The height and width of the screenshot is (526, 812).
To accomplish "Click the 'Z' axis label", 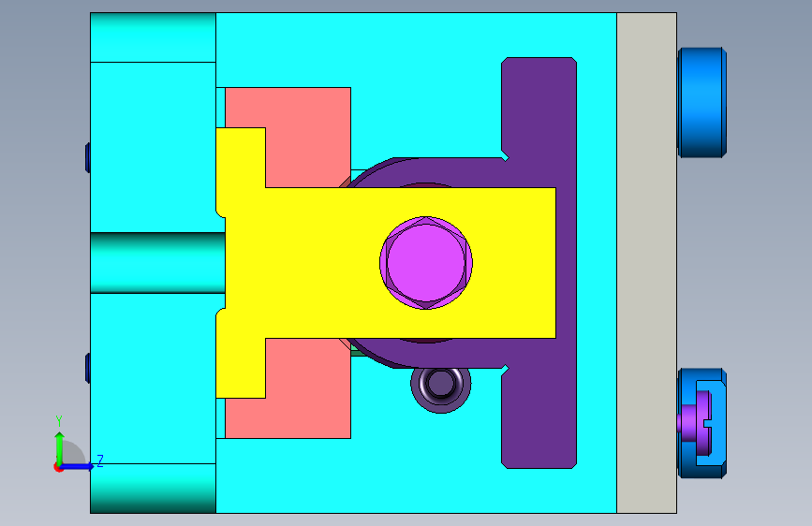I will click(100, 460).
